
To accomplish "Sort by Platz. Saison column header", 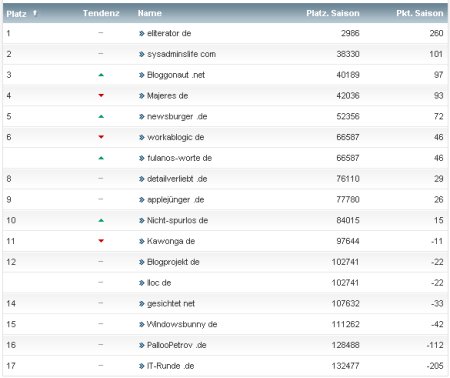I will 333,13.
